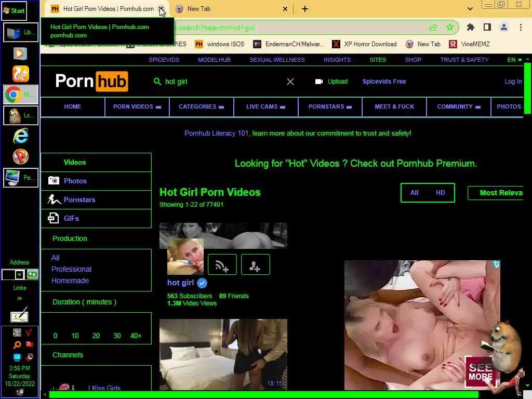Open the New Tab bookmark in bookmarks bar
The height and width of the screenshot is (399, 532).
point(423,44)
